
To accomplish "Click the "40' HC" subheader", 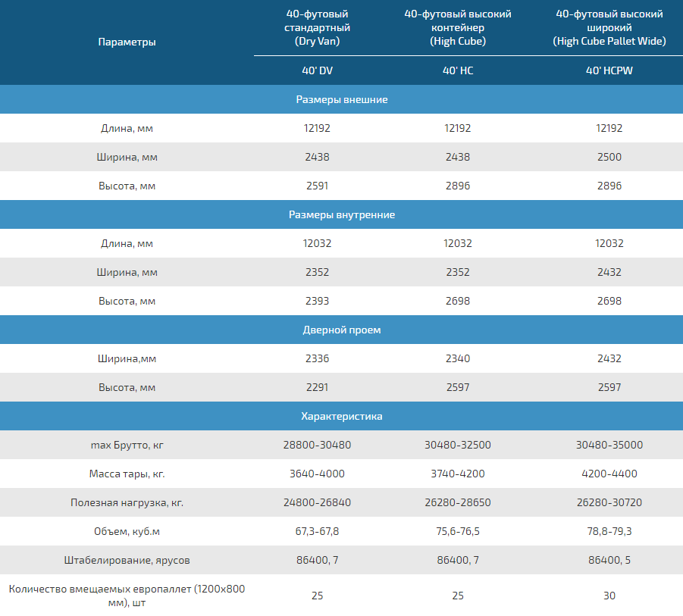I will pos(458,70).
